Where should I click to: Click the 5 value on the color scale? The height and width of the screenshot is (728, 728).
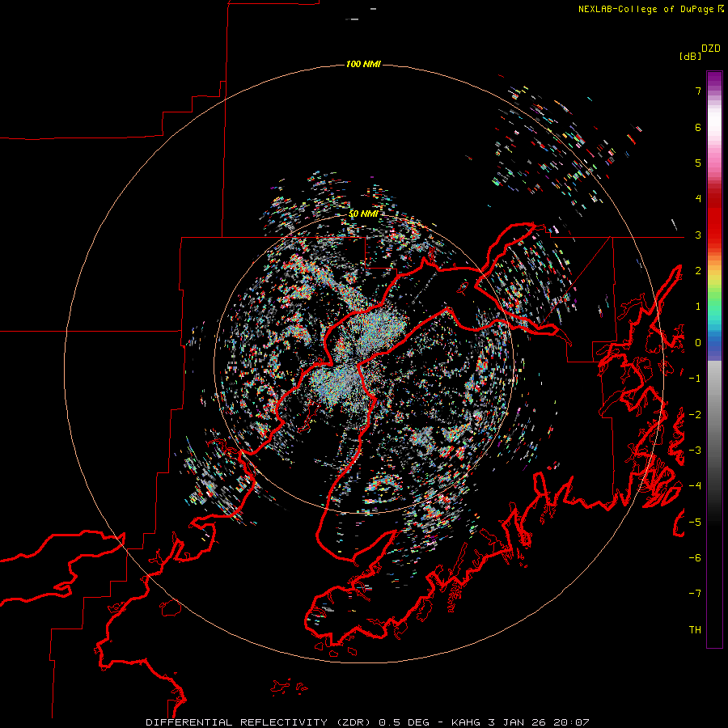pos(698,163)
